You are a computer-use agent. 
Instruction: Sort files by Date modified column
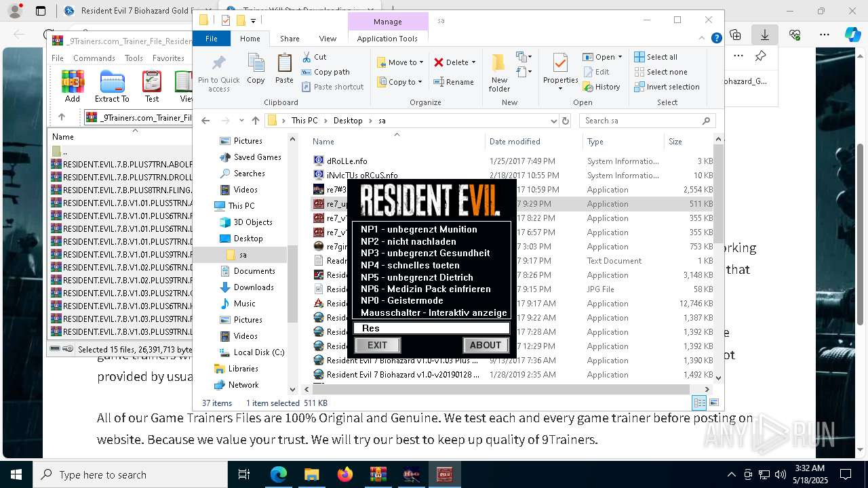[x=534, y=142]
